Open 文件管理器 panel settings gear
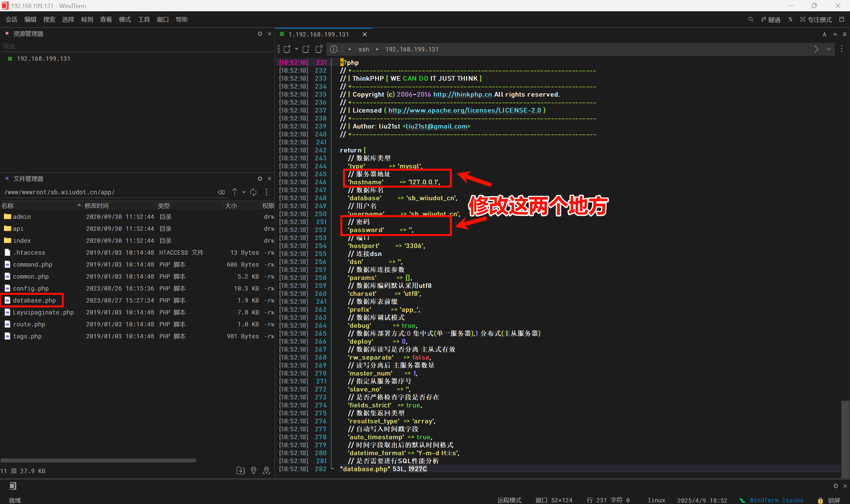This screenshot has width=850, height=504. point(260,179)
